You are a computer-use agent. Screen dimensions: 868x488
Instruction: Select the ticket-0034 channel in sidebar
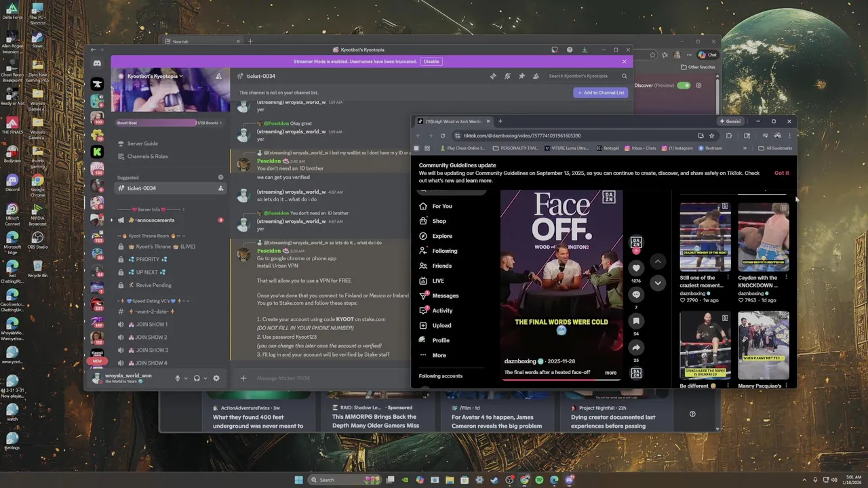[x=170, y=188]
